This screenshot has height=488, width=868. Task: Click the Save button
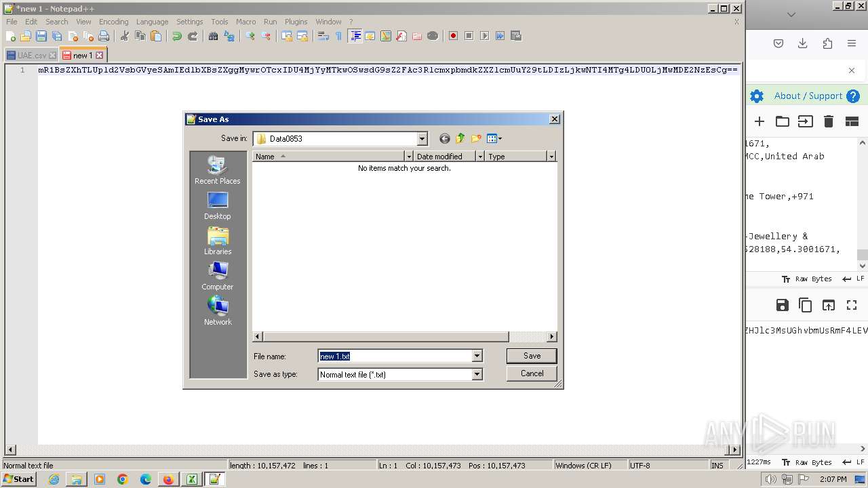point(532,356)
